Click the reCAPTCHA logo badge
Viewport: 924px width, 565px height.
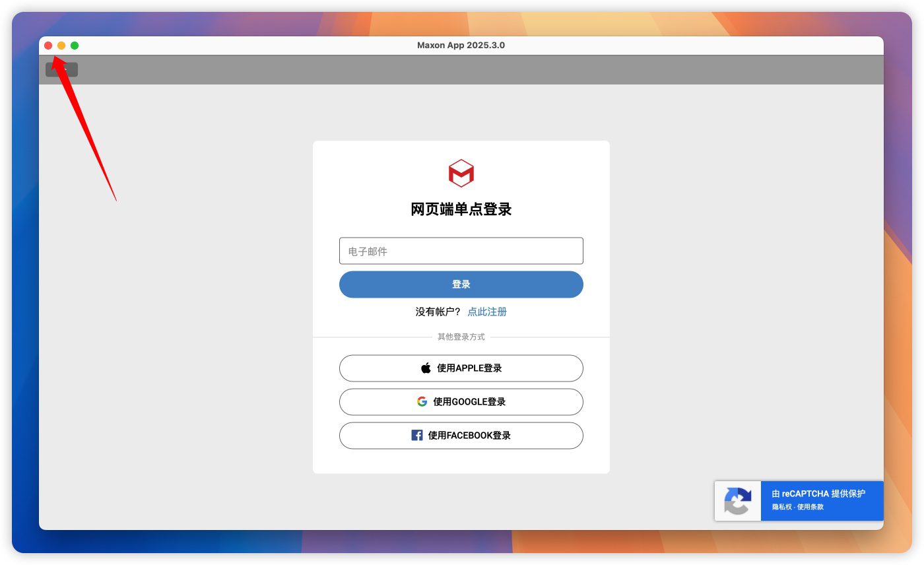point(737,501)
